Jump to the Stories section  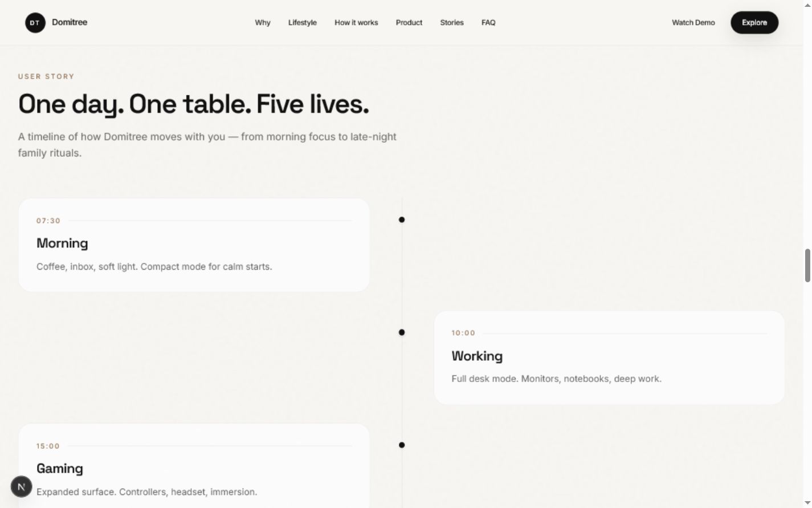pyautogui.click(x=452, y=23)
